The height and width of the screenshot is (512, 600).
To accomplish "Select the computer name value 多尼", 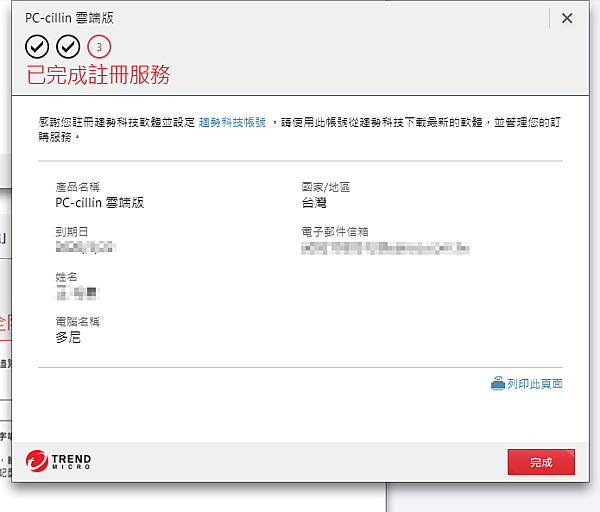I will click(68, 337).
